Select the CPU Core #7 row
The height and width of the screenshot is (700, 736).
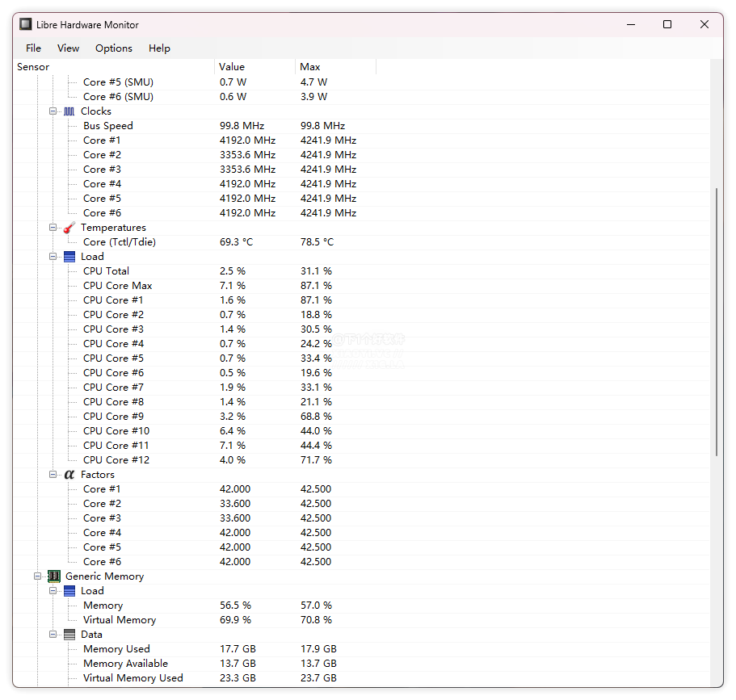(x=361, y=388)
